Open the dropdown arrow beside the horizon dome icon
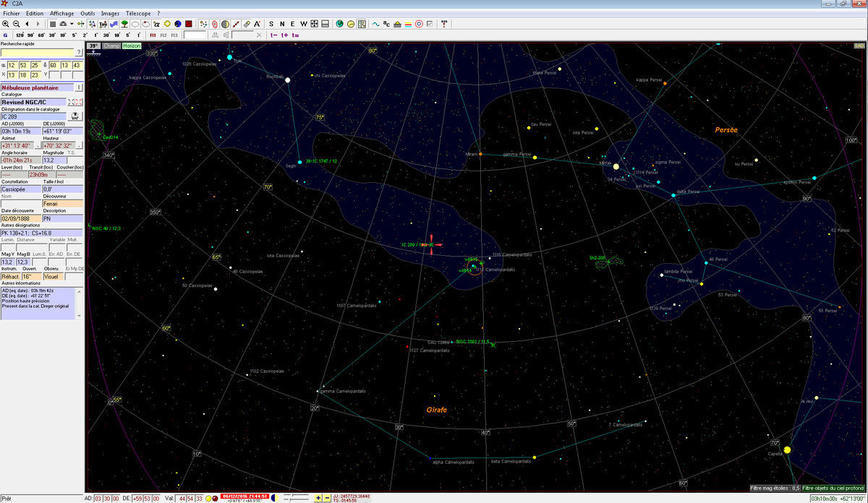The width and height of the screenshot is (868, 503). pos(72,24)
